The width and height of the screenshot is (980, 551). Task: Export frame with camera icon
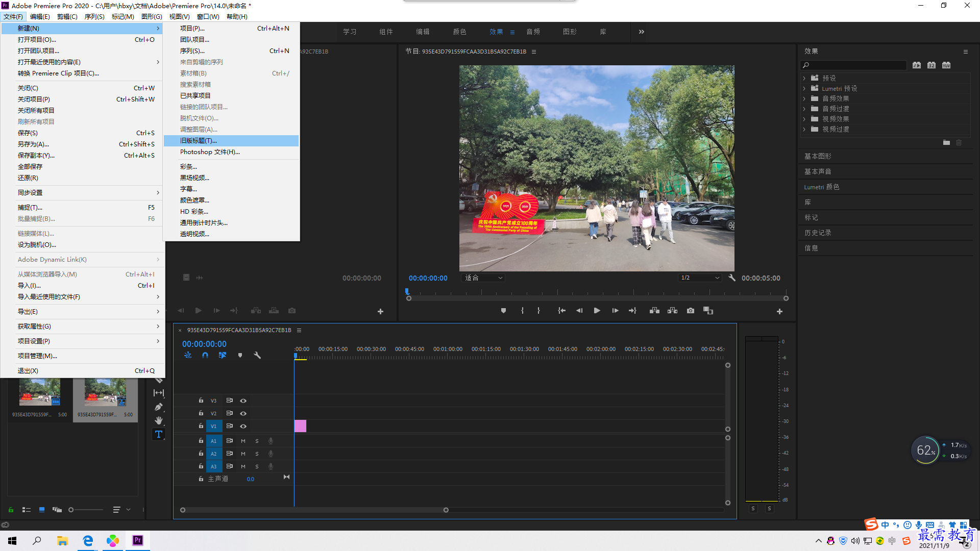(691, 311)
